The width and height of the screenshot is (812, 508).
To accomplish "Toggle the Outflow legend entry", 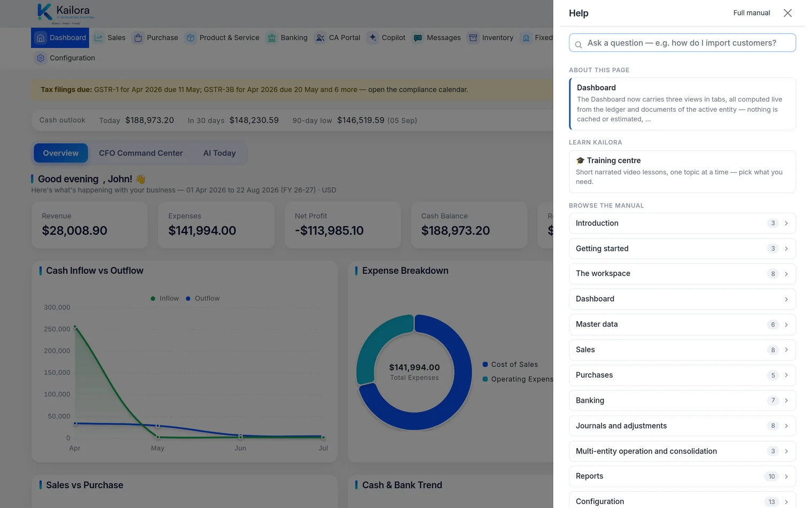I will click(x=202, y=298).
